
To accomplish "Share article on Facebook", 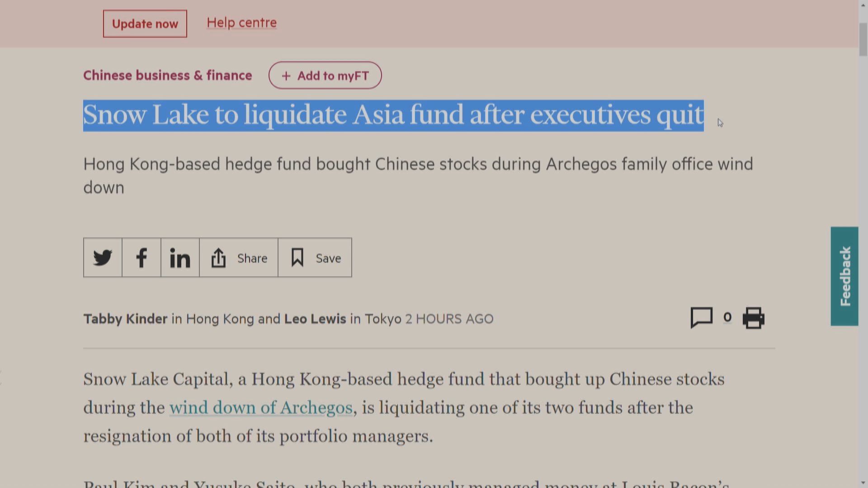I will (x=142, y=258).
